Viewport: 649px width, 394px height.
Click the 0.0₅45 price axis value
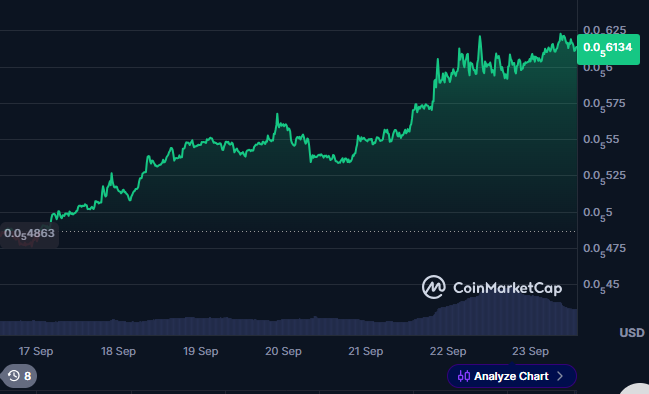tap(601, 286)
